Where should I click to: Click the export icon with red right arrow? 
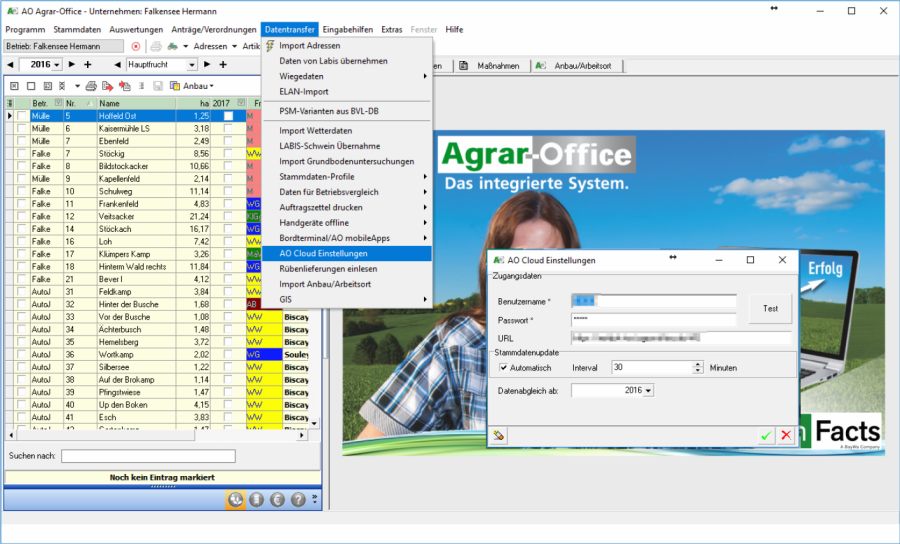pos(107,86)
